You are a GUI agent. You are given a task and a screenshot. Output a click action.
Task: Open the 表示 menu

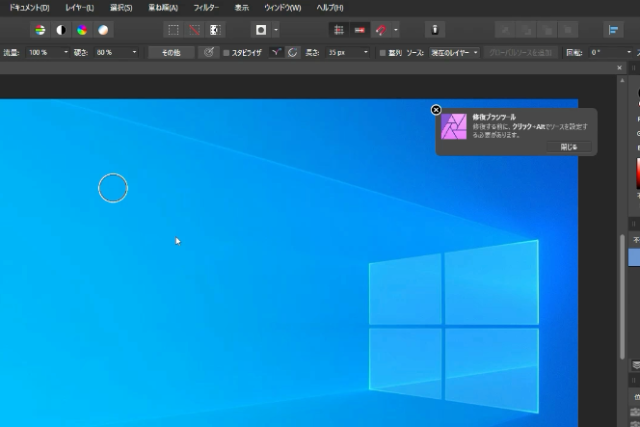pos(242,8)
